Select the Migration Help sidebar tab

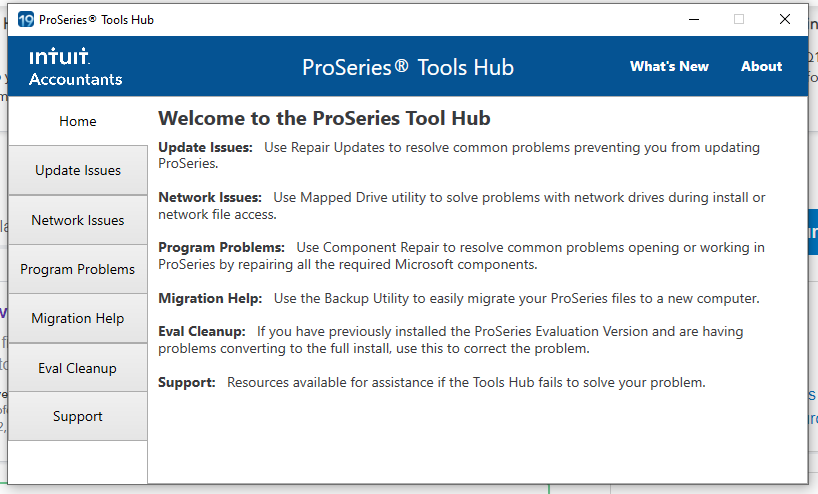[x=78, y=319]
